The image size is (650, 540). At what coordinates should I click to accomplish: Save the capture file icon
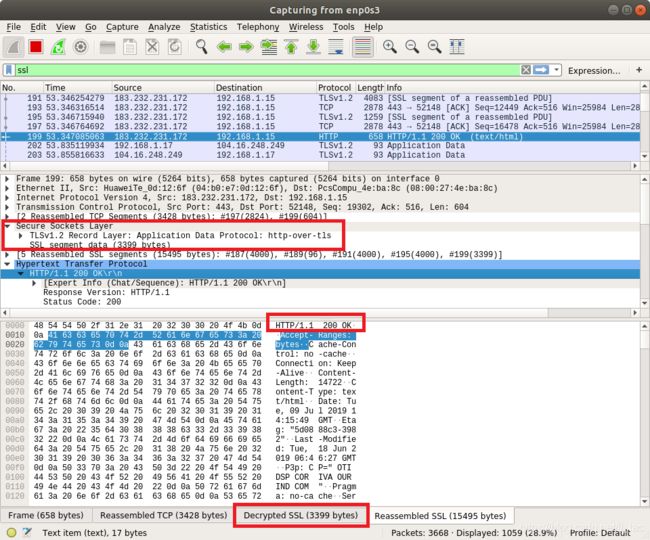[x=130, y=47]
